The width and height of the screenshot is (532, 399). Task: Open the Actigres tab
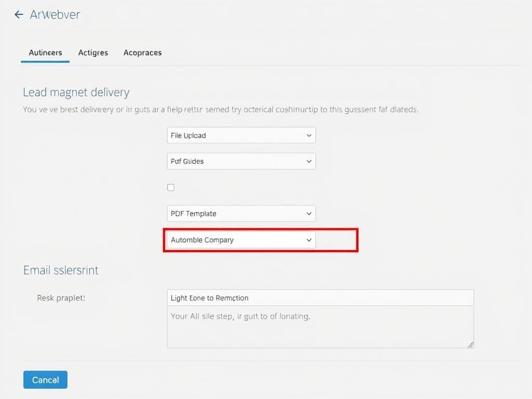coord(93,52)
